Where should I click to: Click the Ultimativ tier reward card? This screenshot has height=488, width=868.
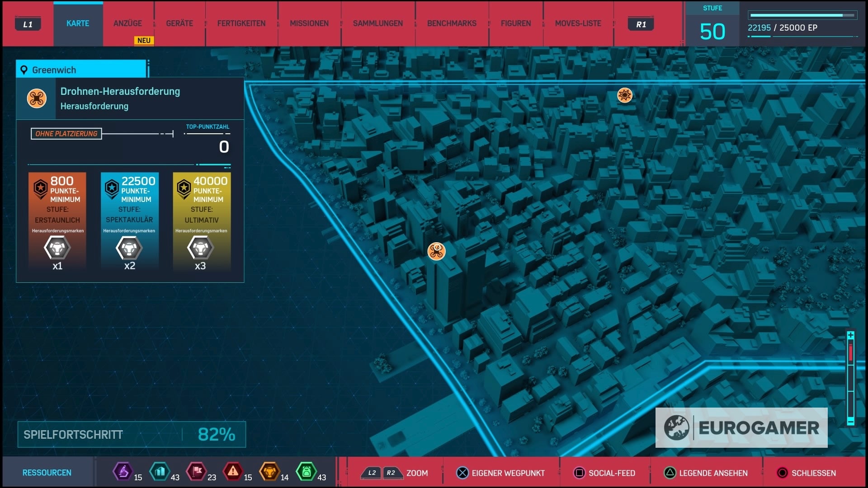point(202,221)
